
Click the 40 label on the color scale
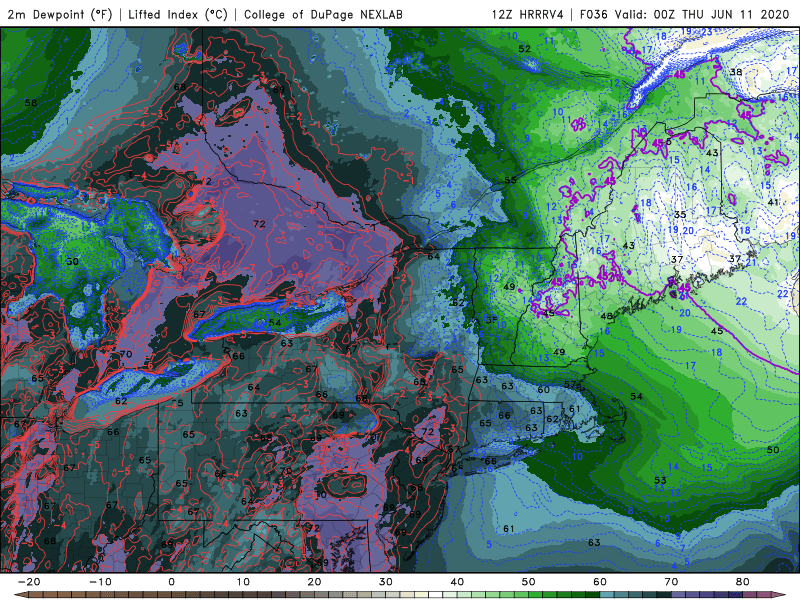tap(457, 582)
